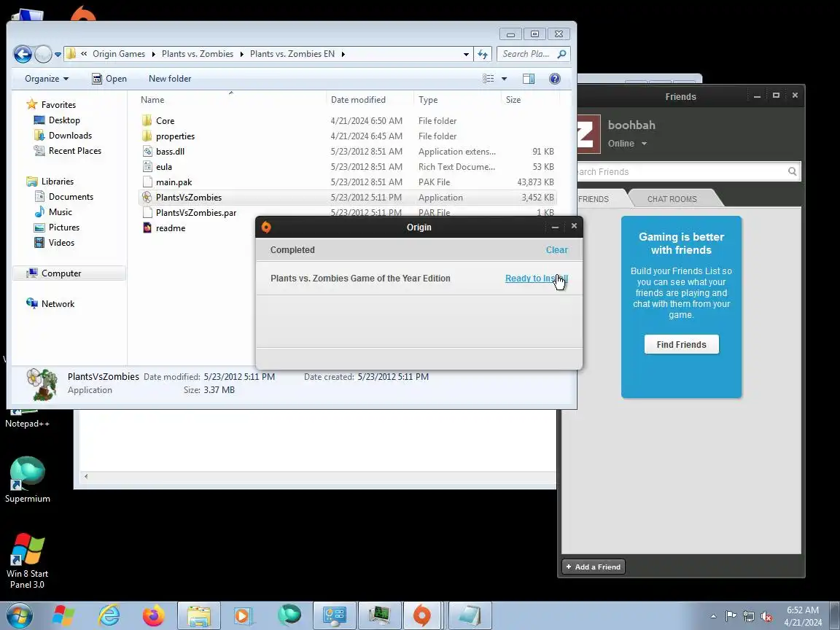
Task: Toggle the preview pane
Action: (x=528, y=79)
